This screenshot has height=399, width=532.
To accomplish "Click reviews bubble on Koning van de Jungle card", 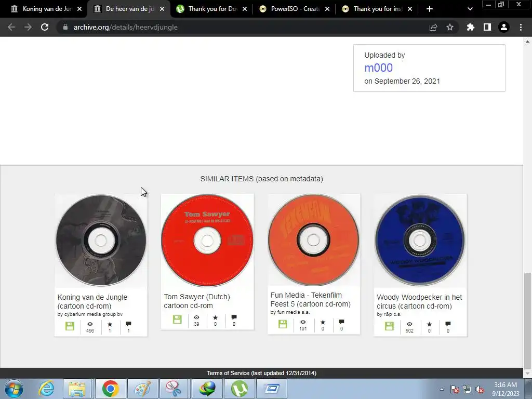I will click(x=128, y=324).
